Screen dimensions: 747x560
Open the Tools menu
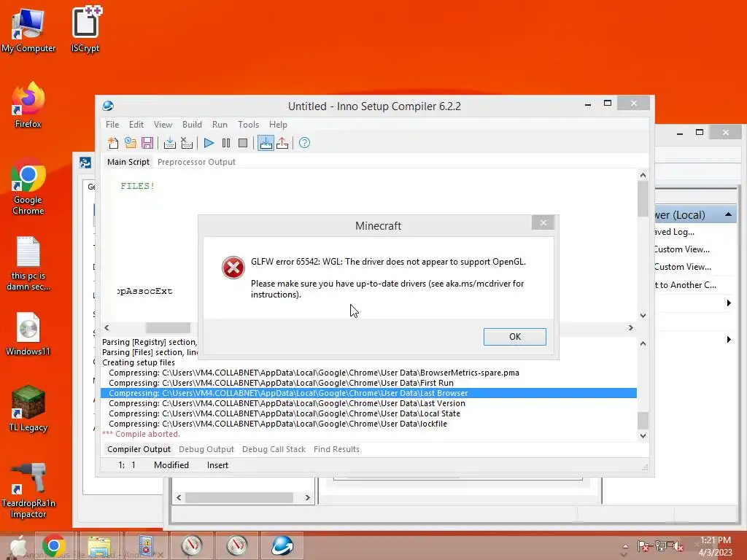click(x=248, y=124)
